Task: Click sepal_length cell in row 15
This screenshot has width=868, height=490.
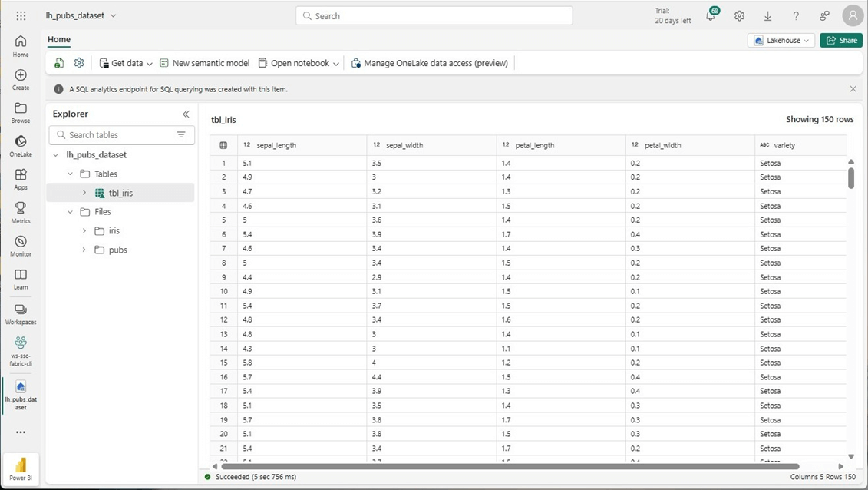Action: (x=302, y=363)
